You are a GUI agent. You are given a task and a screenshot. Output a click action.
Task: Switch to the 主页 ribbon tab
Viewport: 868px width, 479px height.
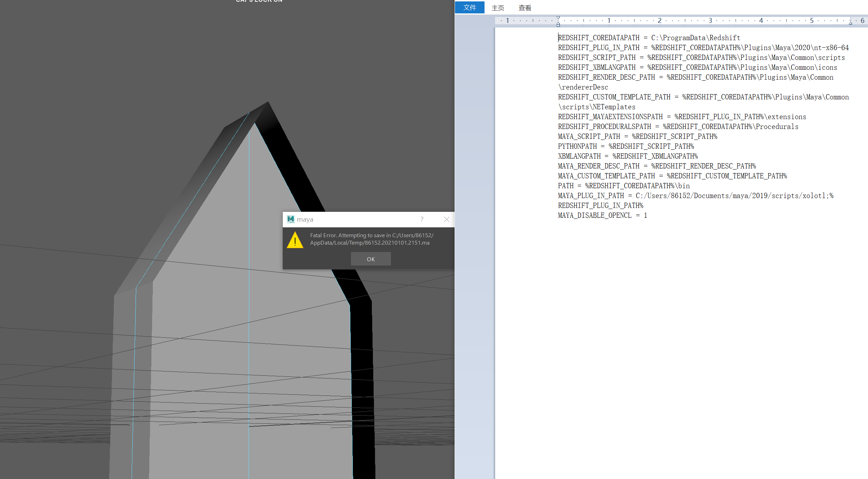click(498, 8)
